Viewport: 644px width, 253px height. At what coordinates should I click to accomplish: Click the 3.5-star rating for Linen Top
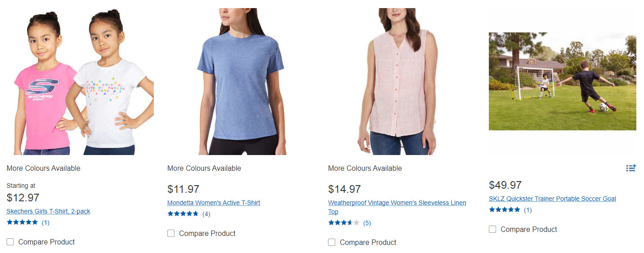(344, 223)
